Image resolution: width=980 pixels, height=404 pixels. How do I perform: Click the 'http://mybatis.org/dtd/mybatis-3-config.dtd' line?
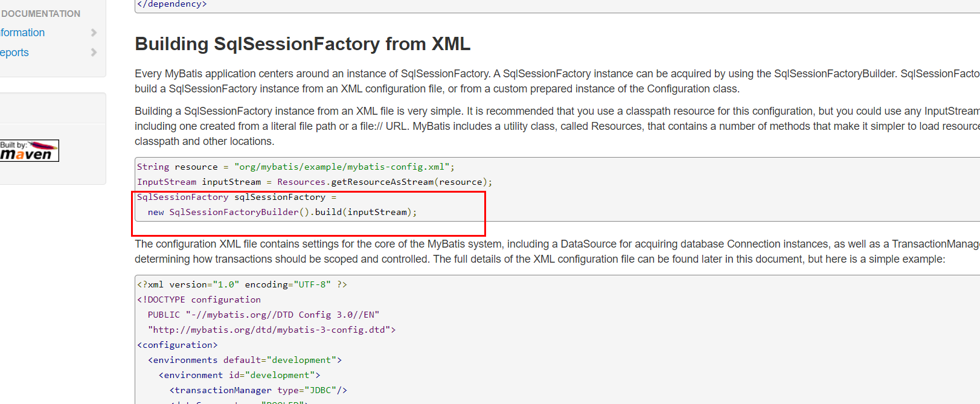click(x=272, y=330)
